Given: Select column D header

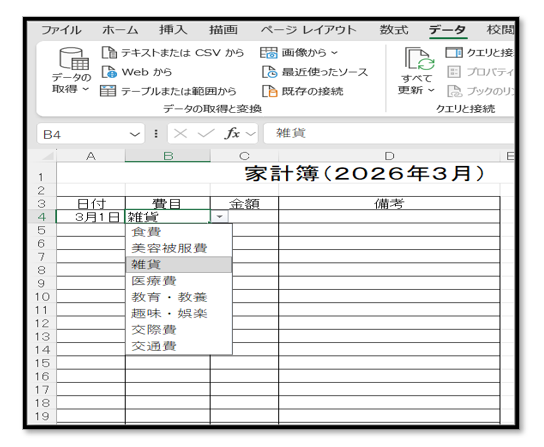Looking at the screenshot, I should click(x=389, y=156).
